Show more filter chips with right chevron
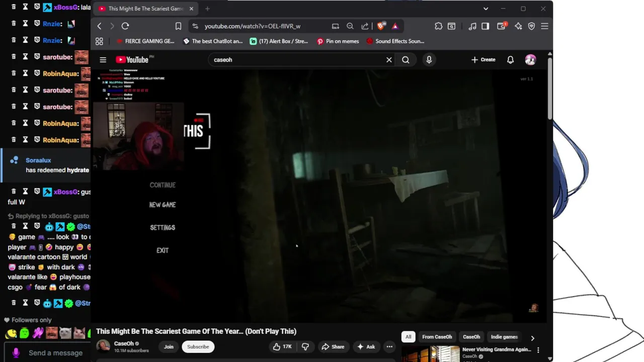The image size is (644, 362). tap(532, 338)
